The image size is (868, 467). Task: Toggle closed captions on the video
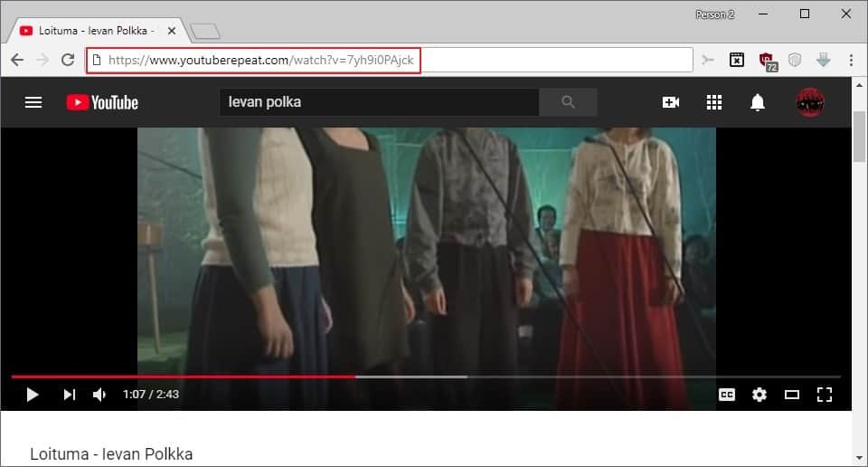[727, 395]
